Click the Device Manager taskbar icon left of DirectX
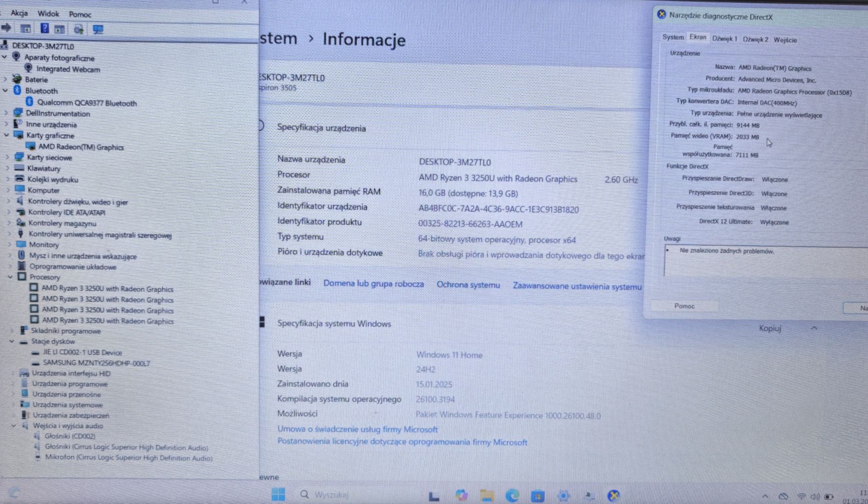Image resolution: width=868 pixels, height=504 pixels. pyautogui.click(x=589, y=495)
